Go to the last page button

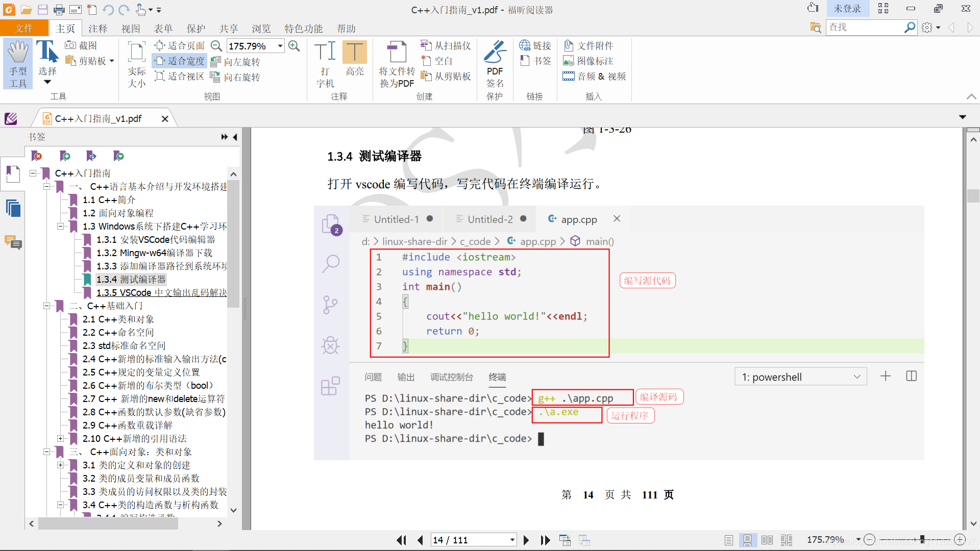(x=545, y=540)
